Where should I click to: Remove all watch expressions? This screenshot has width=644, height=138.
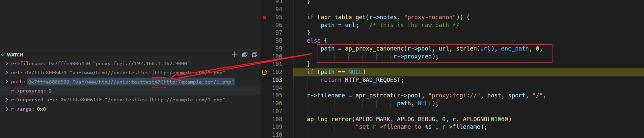point(255,54)
